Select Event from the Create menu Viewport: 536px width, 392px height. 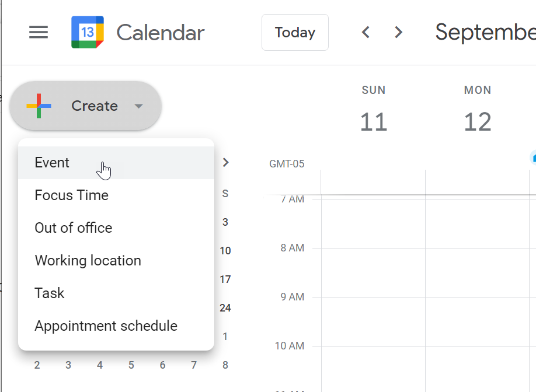click(52, 163)
